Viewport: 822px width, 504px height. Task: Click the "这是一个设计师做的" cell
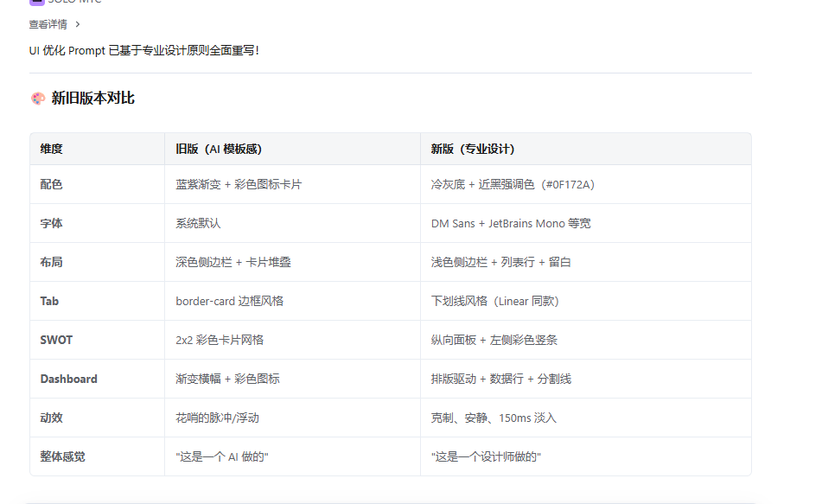point(486,456)
